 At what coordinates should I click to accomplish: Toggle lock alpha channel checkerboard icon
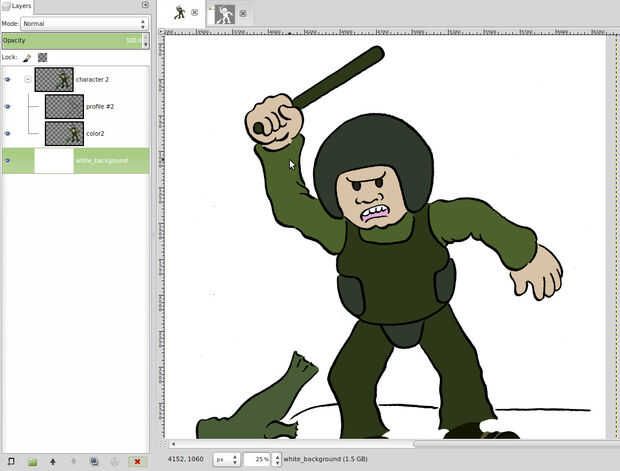pyautogui.click(x=43, y=58)
